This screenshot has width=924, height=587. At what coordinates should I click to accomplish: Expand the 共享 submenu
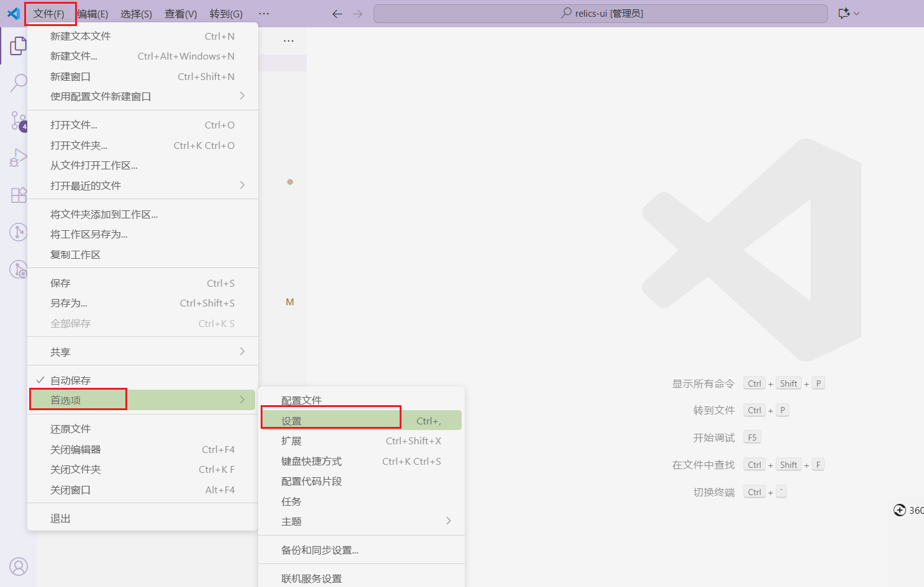click(x=143, y=352)
